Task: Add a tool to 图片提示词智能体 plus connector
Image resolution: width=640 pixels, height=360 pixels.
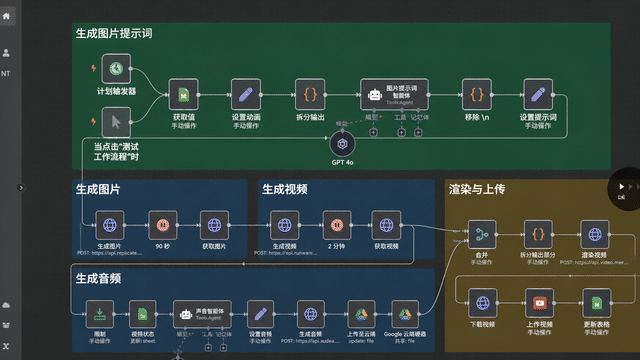Action: 401,132
